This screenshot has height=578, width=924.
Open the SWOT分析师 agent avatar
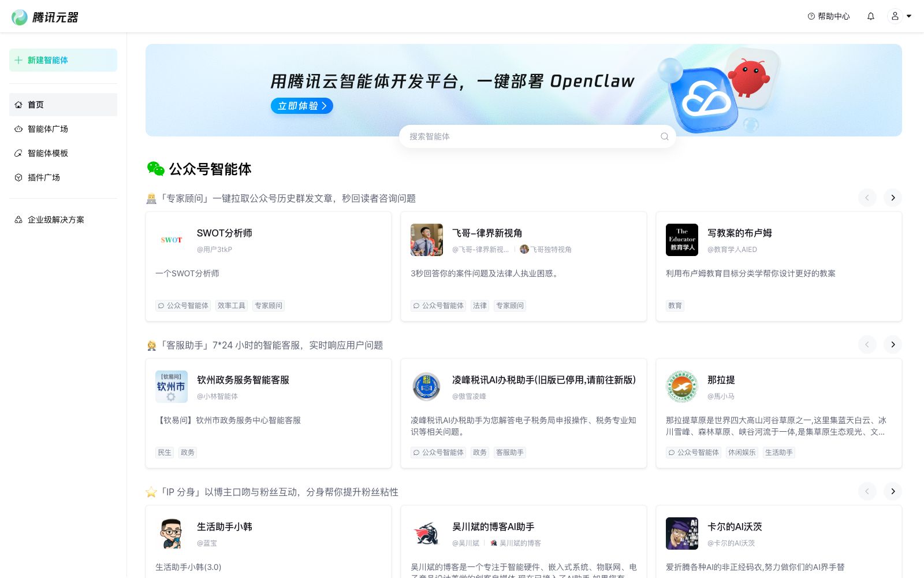click(x=172, y=240)
